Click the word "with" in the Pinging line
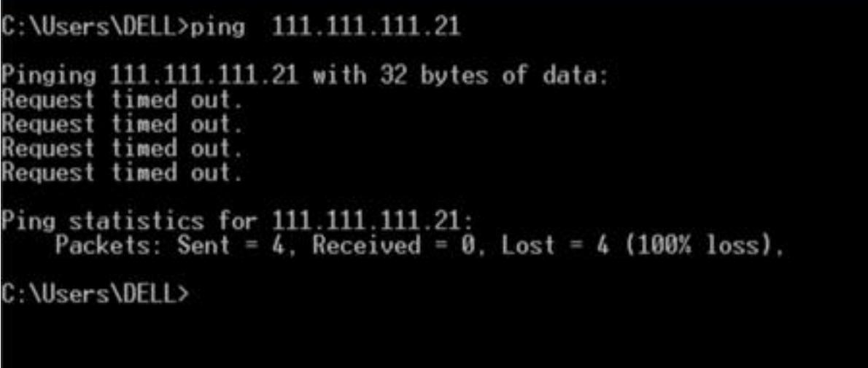The width and height of the screenshot is (868, 368). click(x=339, y=75)
